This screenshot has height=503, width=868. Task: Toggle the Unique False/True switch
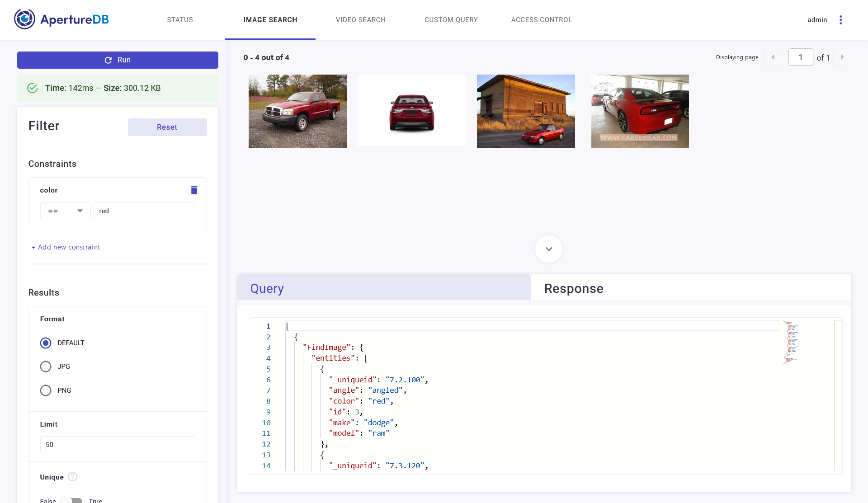coord(72,500)
